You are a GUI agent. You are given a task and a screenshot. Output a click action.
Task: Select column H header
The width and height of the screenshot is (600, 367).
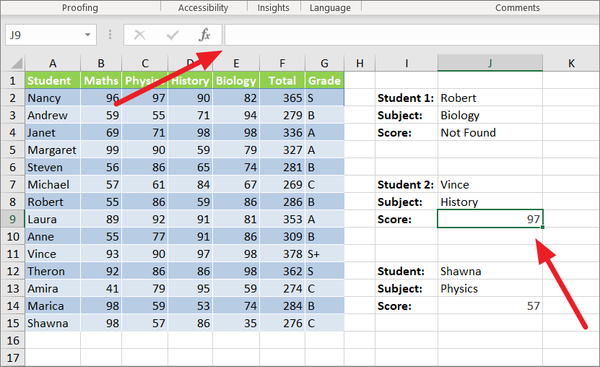point(360,63)
